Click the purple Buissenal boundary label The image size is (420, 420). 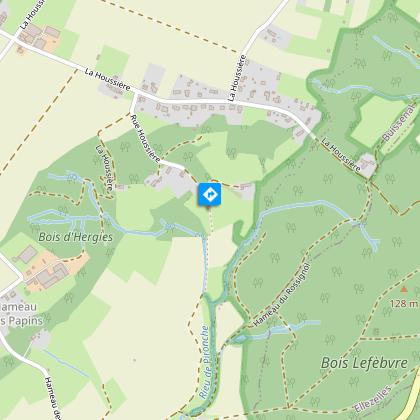(x=399, y=123)
